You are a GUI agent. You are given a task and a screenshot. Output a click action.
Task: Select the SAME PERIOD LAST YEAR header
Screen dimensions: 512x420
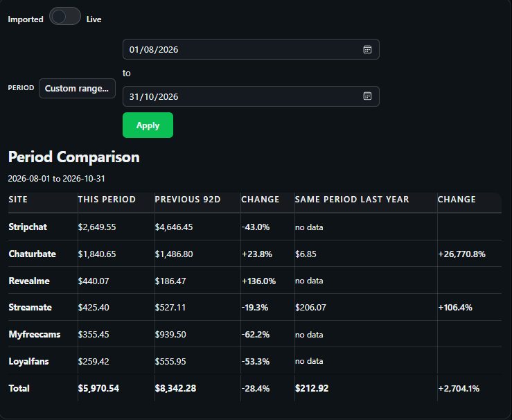point(352,199)
